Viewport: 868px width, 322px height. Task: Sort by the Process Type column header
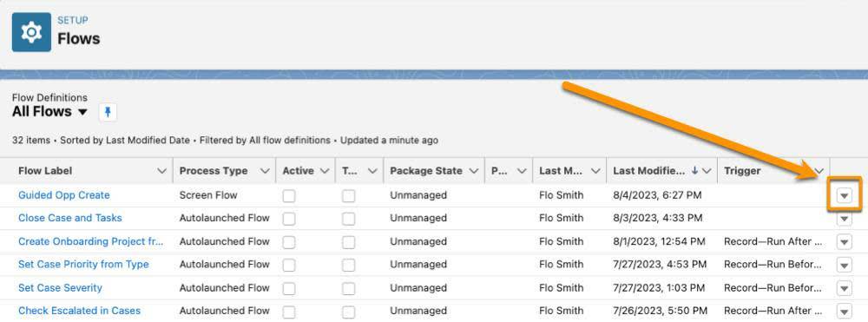214,171
